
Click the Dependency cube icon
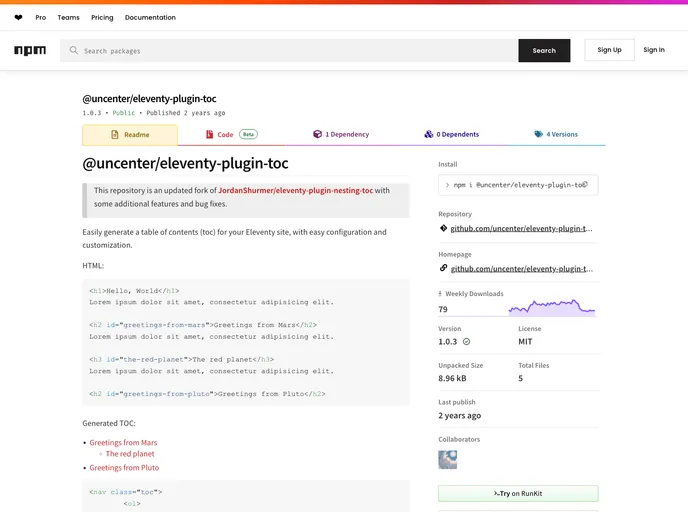[317, 134]
